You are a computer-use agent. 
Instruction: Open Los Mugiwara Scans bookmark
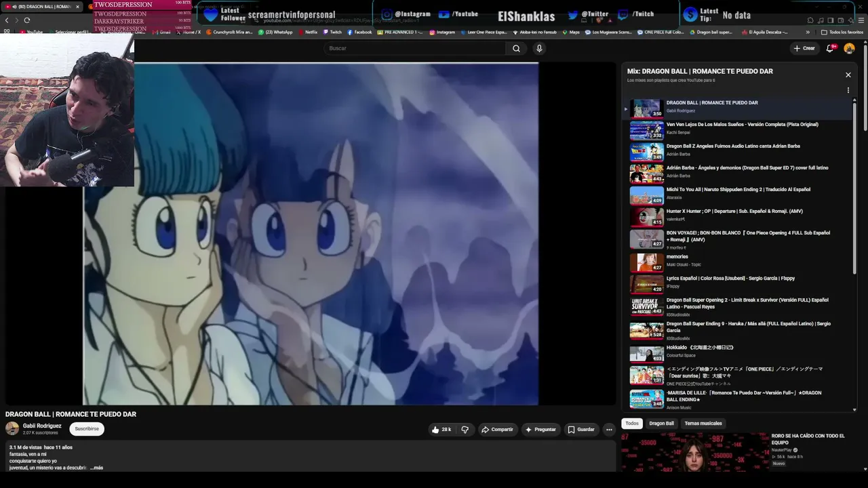pos(608,32)
